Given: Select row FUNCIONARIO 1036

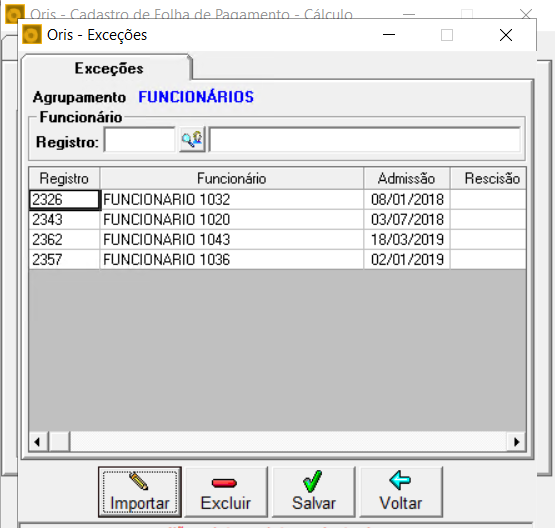Looking at the screenshot, I should click(232, 260).
